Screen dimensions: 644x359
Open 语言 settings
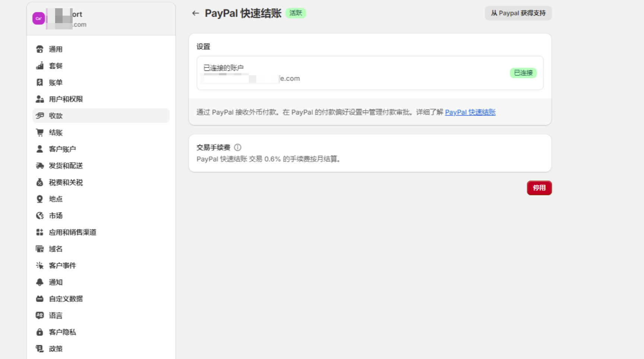[x=101, y=315]
